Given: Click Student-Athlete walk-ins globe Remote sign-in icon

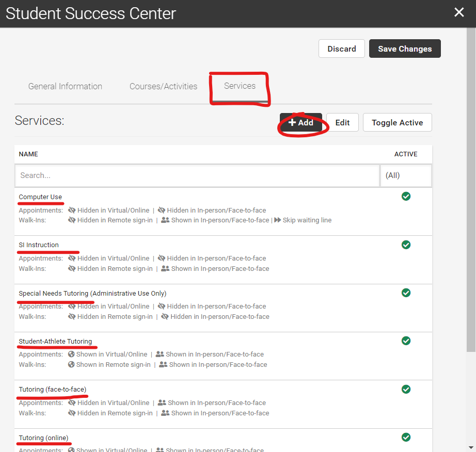Looking at the screenshot, I should 71,364.
